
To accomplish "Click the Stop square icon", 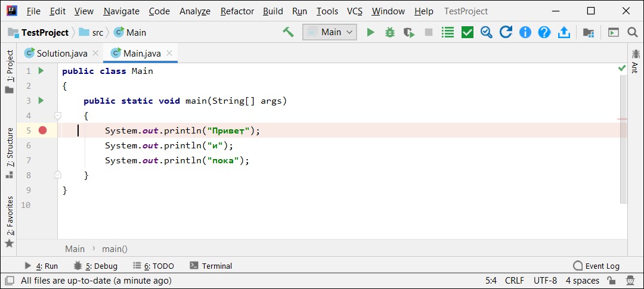I will [428, 32].
